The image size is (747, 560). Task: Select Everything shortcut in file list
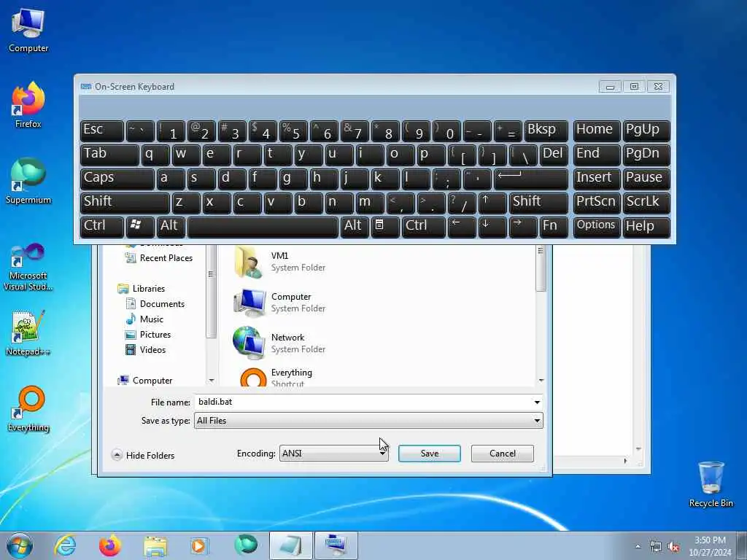point(277,377)
